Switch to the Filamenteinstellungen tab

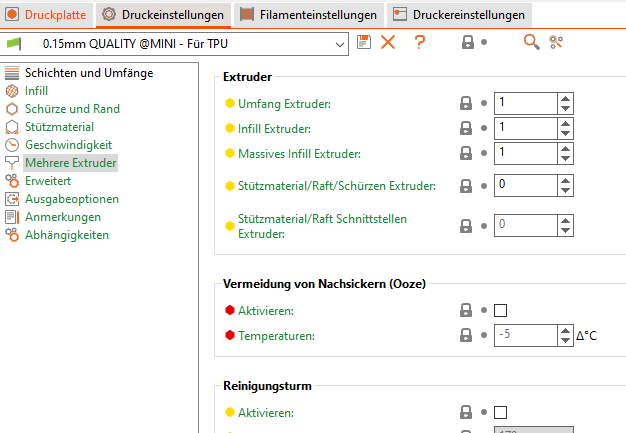(x=309, y=15)
